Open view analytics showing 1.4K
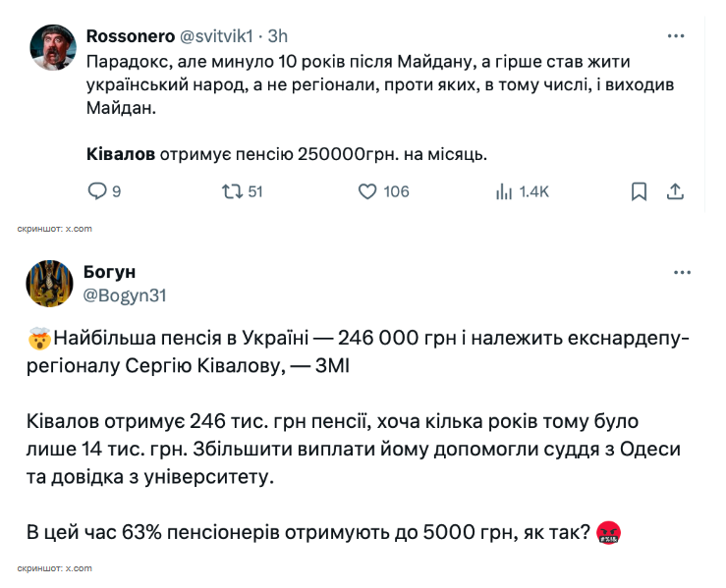Viewport: 726px width, 588px height. [505, 191]
